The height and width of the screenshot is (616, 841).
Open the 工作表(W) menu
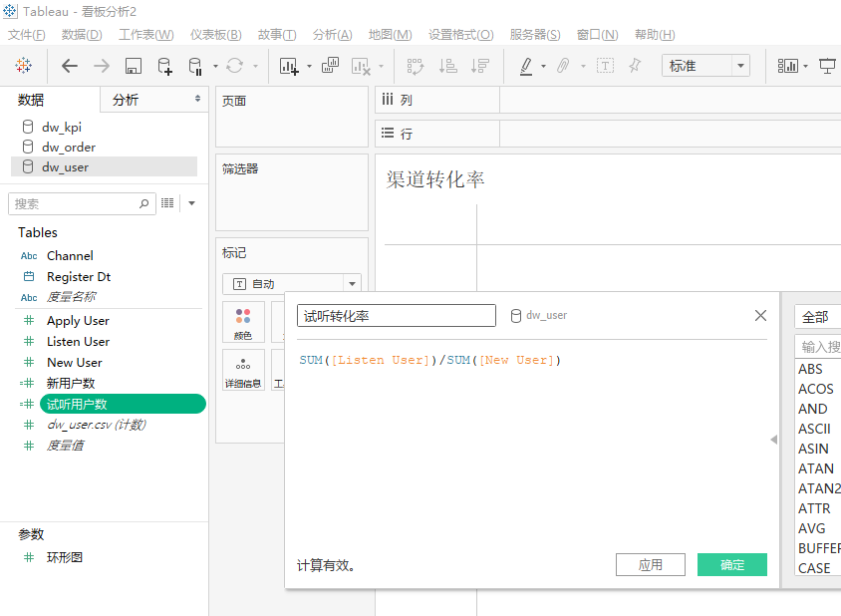click(x=145, y=34)
